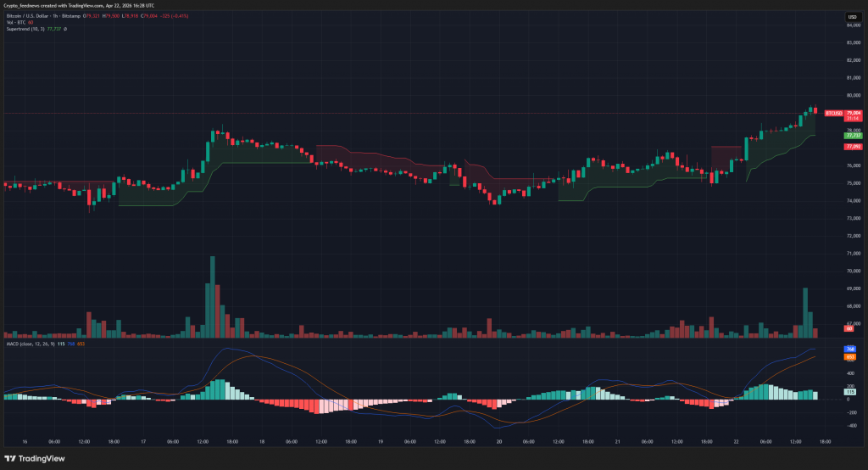Click the blue 768 MACD scale label

pos(849,350)
